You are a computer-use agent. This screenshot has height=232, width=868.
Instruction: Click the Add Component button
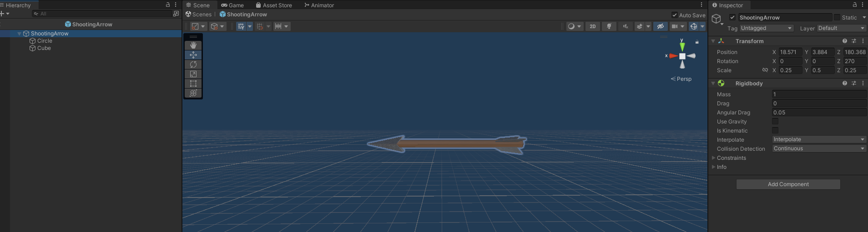[x=788, y=184]
